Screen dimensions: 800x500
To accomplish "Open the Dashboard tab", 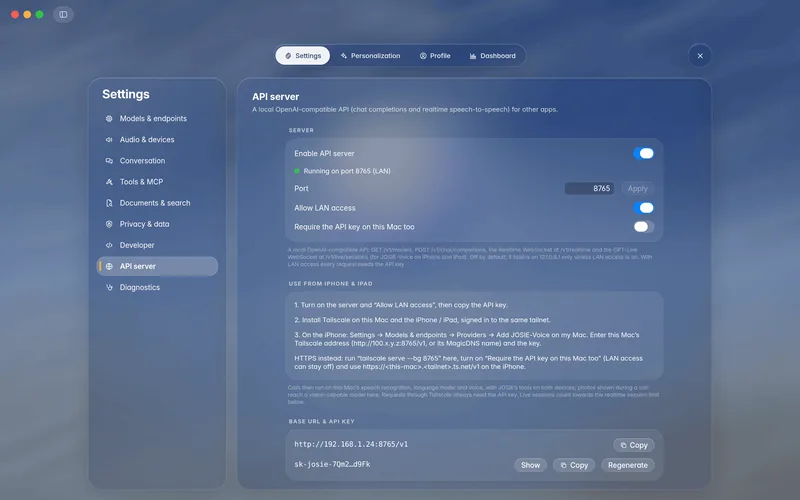I will 492,56.
